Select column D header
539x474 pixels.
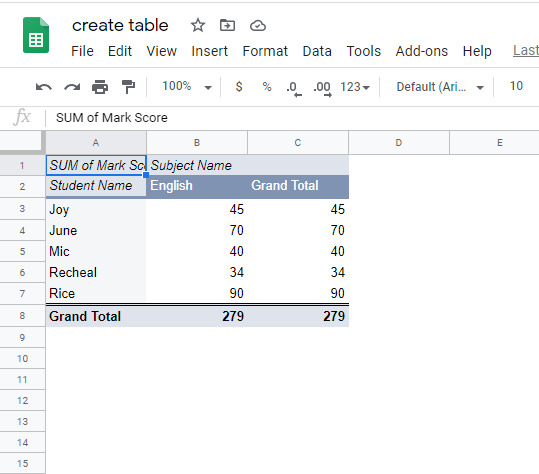(398, 143)
